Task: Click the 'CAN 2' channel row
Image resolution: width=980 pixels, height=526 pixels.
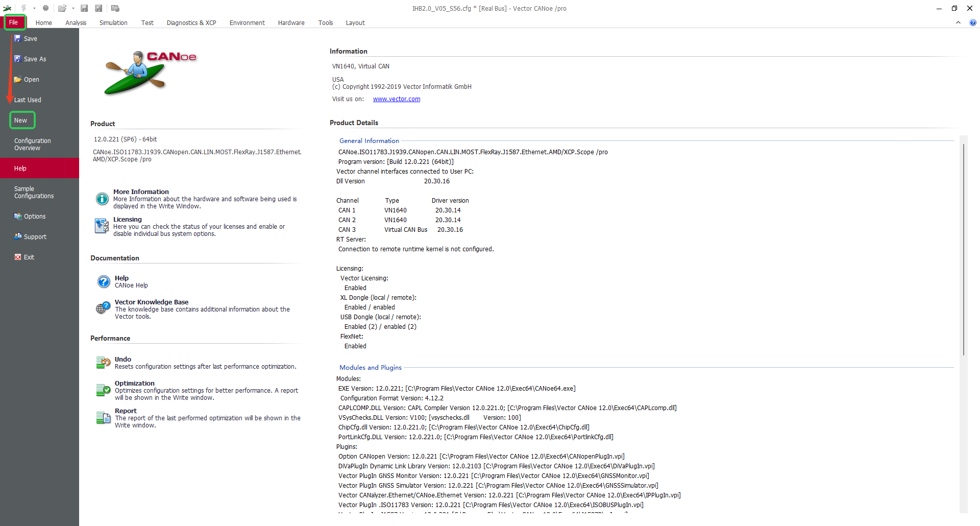Action: coord(399,220)
